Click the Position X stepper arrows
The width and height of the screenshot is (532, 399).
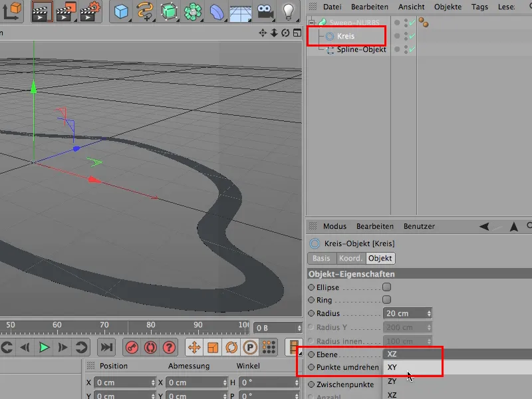[x=153, y=383]
